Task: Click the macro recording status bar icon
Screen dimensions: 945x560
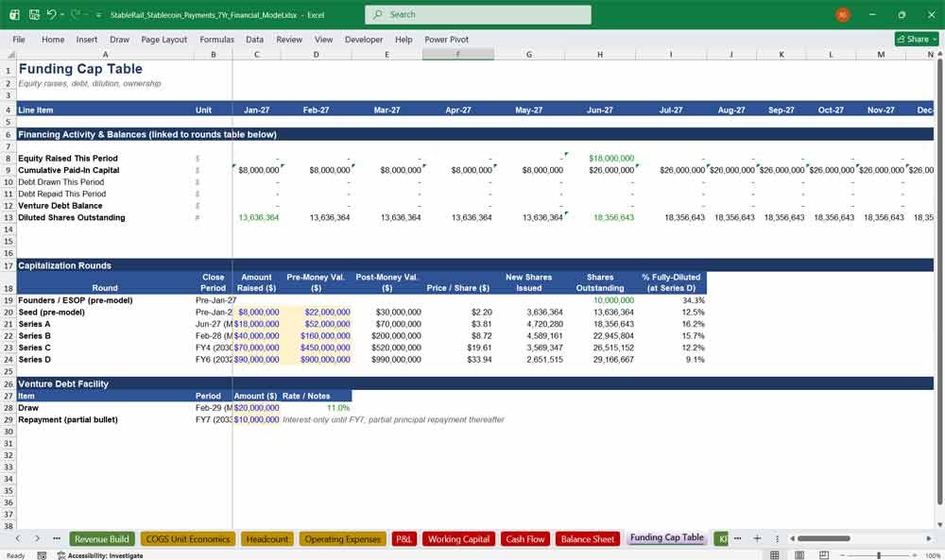Action: pos(42,555)
